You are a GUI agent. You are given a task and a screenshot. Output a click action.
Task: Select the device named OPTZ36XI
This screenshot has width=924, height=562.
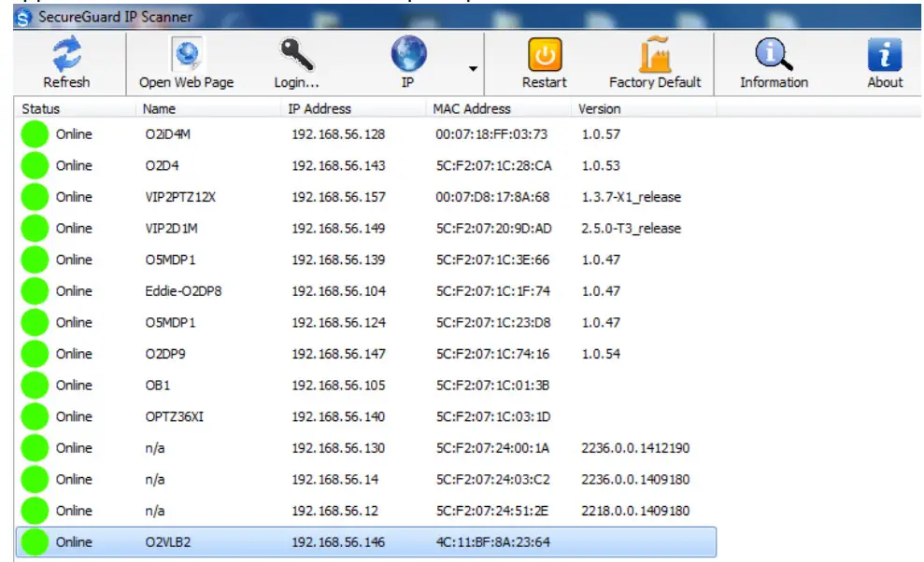175,416
